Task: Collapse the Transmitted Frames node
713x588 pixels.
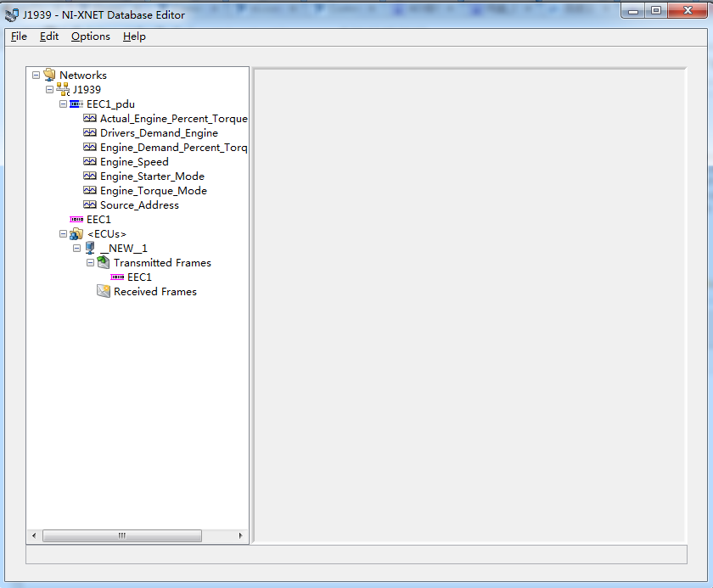Action: [91, 263]
